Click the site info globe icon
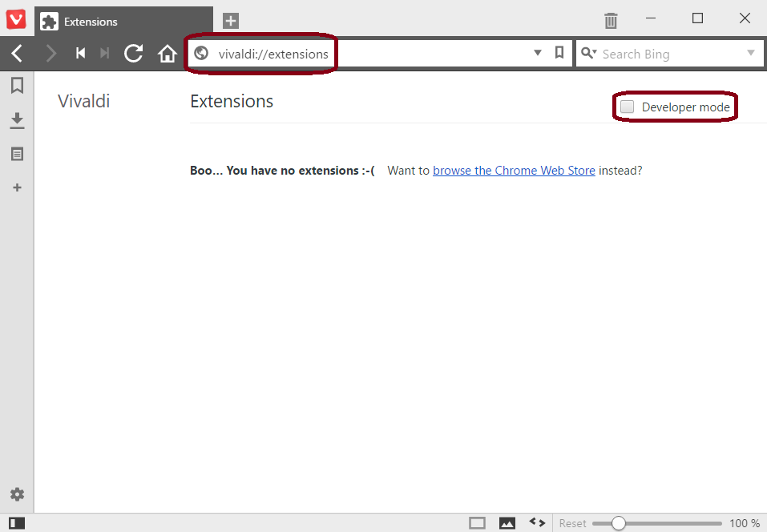 pyautogui.click(x=201, y=53)
